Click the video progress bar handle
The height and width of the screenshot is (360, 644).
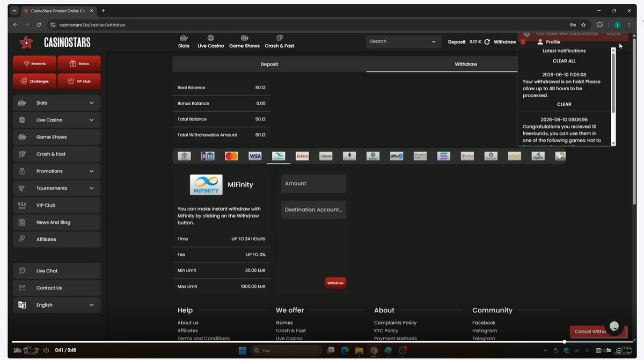click(x=564, y=342)
